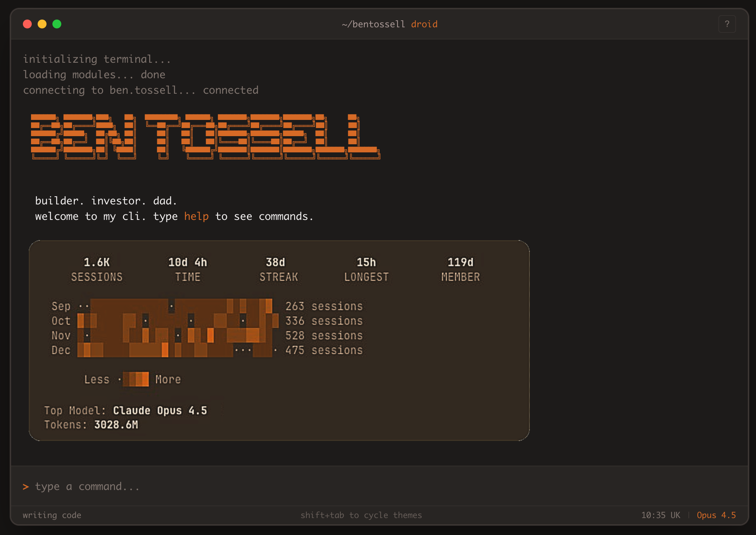
Task: Click the Opus 4.5 status indicator
Action: (x=716, y=515)
